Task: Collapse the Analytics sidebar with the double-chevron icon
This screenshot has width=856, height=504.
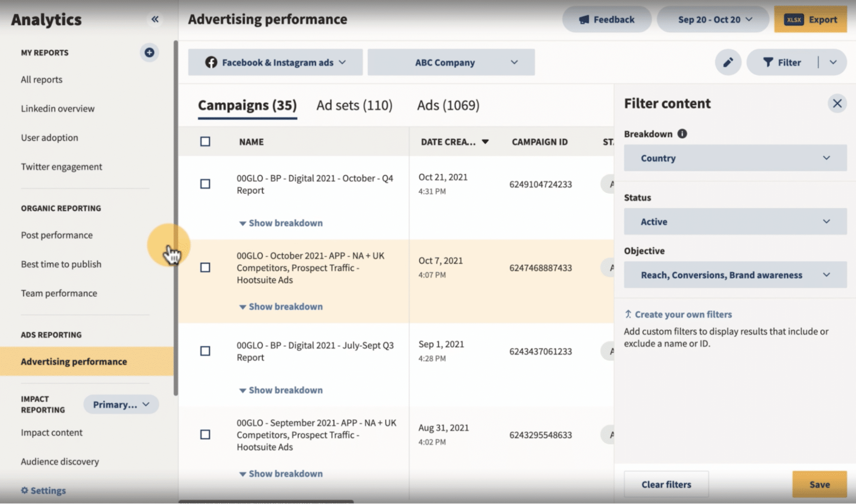Action: 155,19
